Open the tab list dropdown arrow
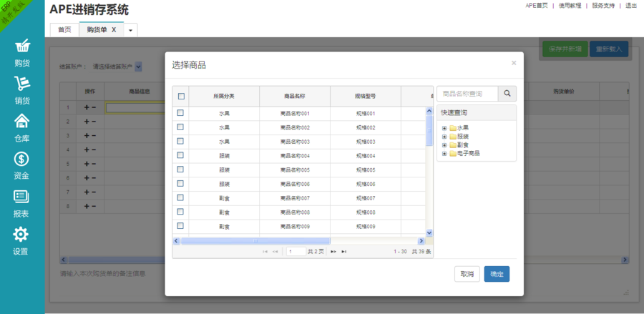The width and height of the screenshot is (644, 314). point(131,30)
